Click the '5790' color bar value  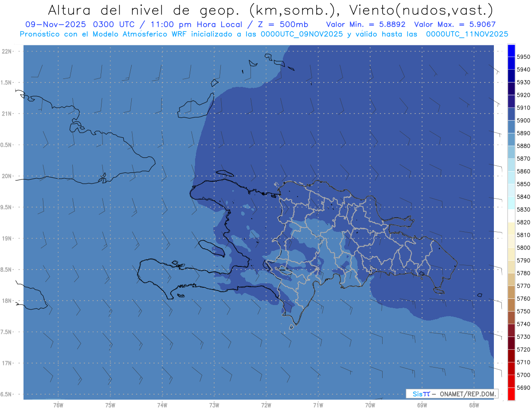tap(524, 260)
